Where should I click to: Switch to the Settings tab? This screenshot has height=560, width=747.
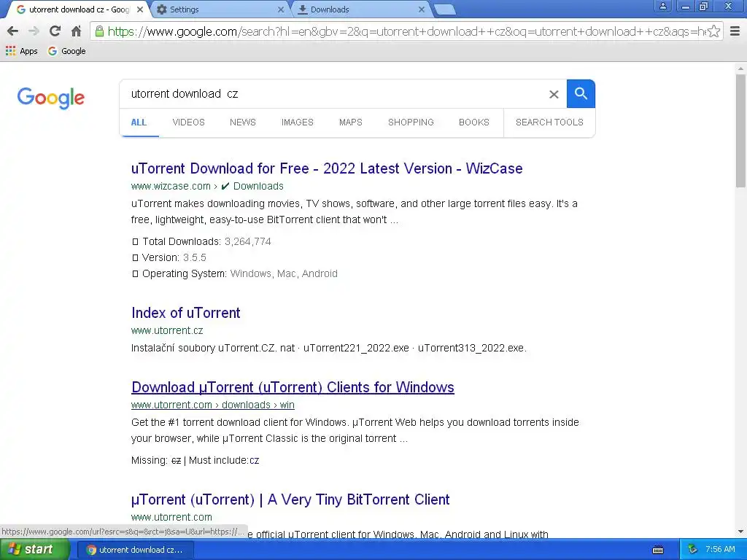pos(219,9)
